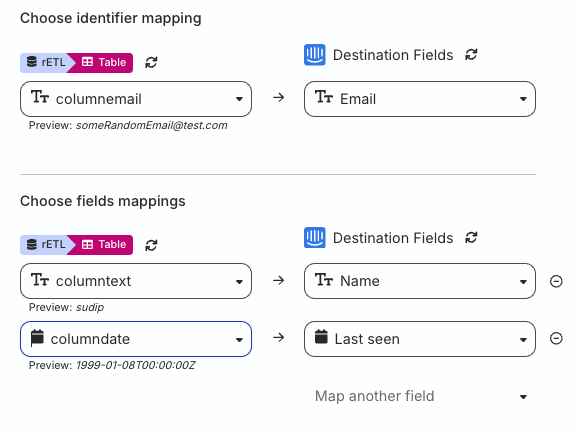The image size is (581, 431).
Task: Click the rETL badge in identifier mapping
Action: pyautogui.click(x=46, y=62)
